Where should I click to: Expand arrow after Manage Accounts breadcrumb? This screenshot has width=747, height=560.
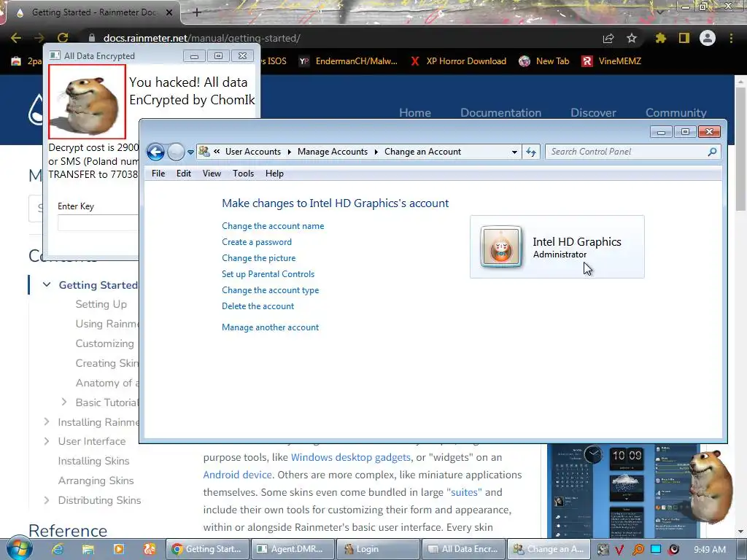376,152
